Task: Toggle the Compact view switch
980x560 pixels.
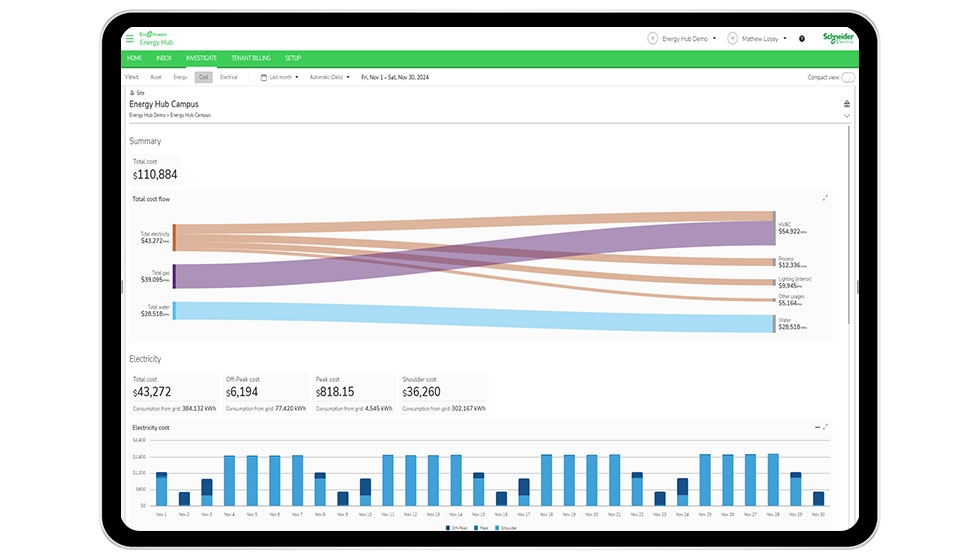Action: coord(847,77)
